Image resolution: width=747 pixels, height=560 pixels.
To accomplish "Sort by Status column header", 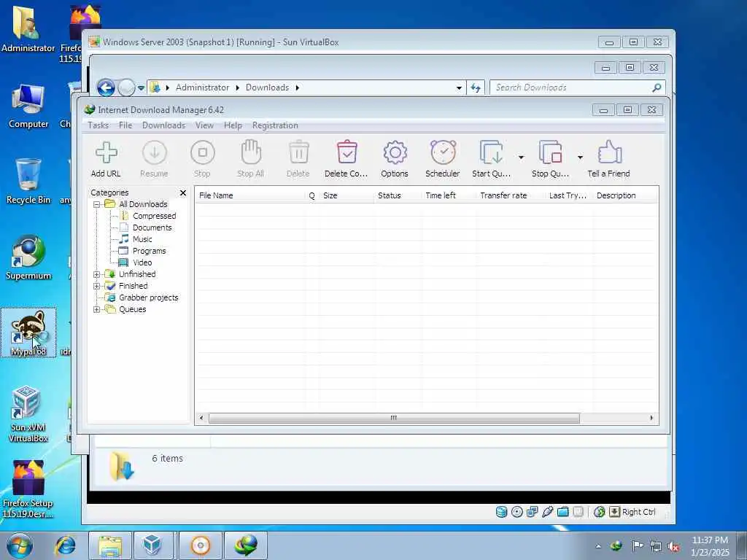I will click(398, 195).
